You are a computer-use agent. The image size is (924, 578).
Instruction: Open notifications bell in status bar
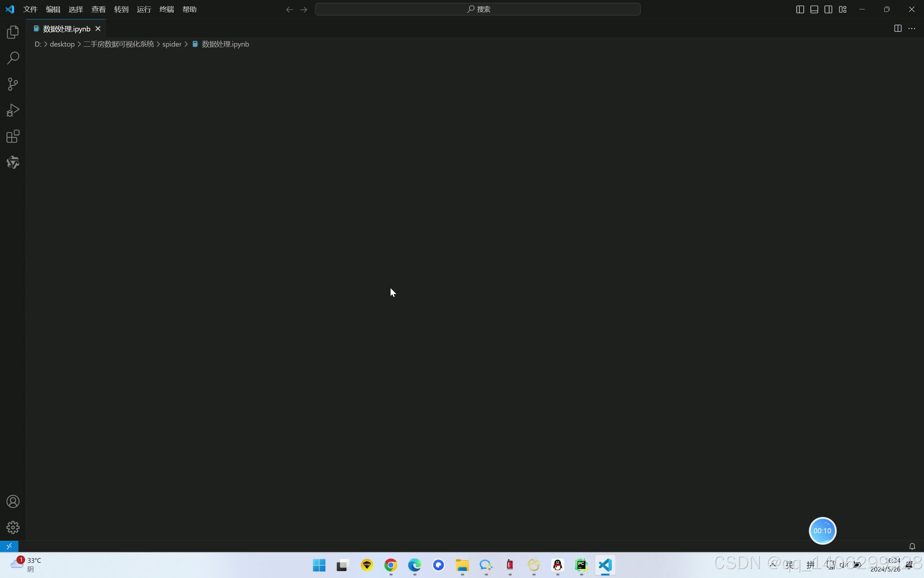pyautogui.click(x=912, y=546)
